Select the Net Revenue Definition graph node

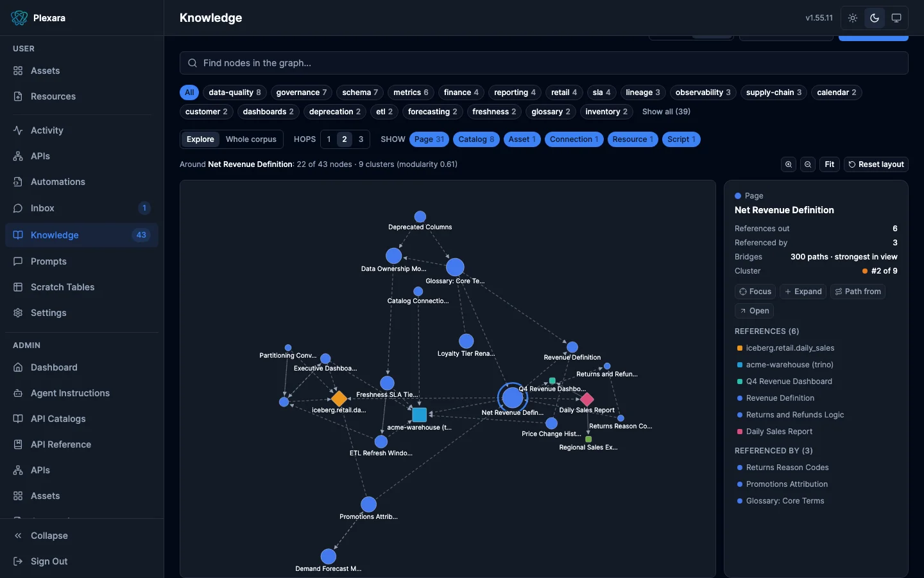pos(512,398)
